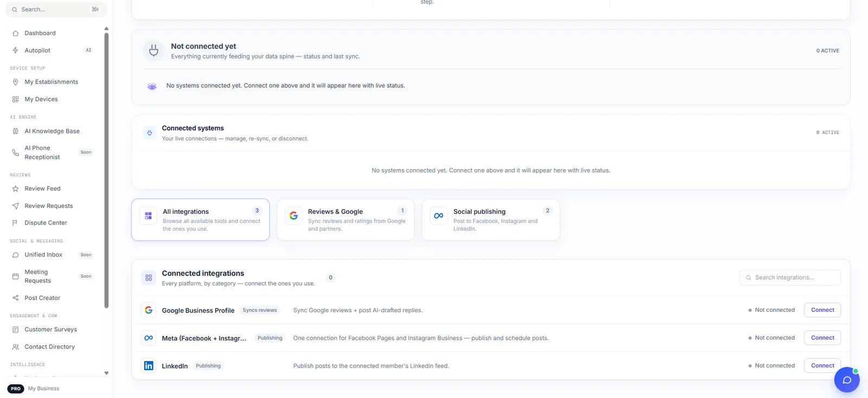
Task: Click the Unified Inbox chat icon
Action: [x=15, y=255]
